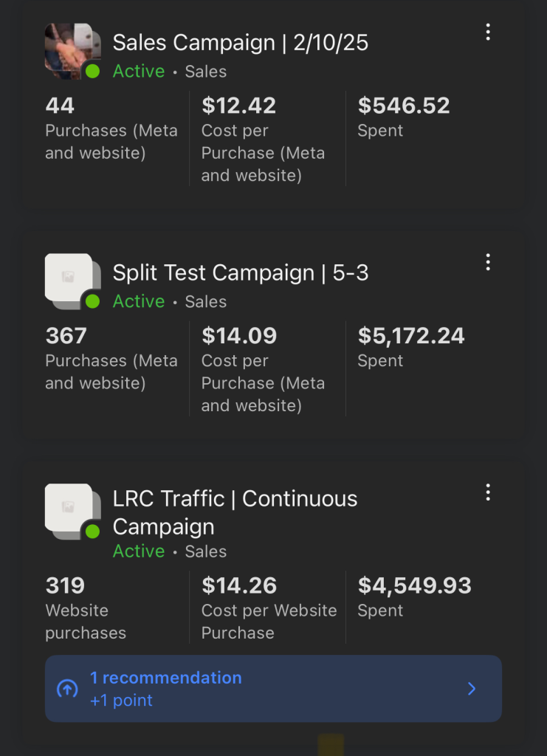This screenshot has height=756, width=547.
Task: Click green Active status dot on Split Test
Action: click(x=92, y=301)
